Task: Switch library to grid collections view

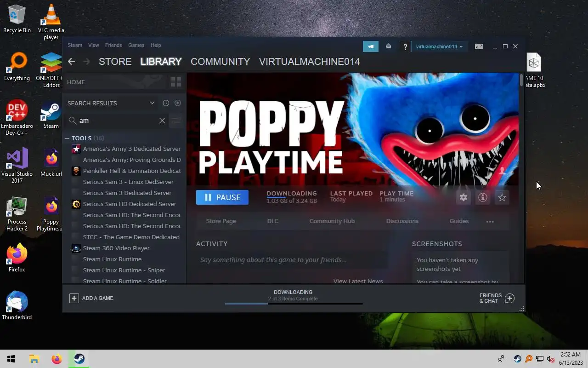Action: 176,82
